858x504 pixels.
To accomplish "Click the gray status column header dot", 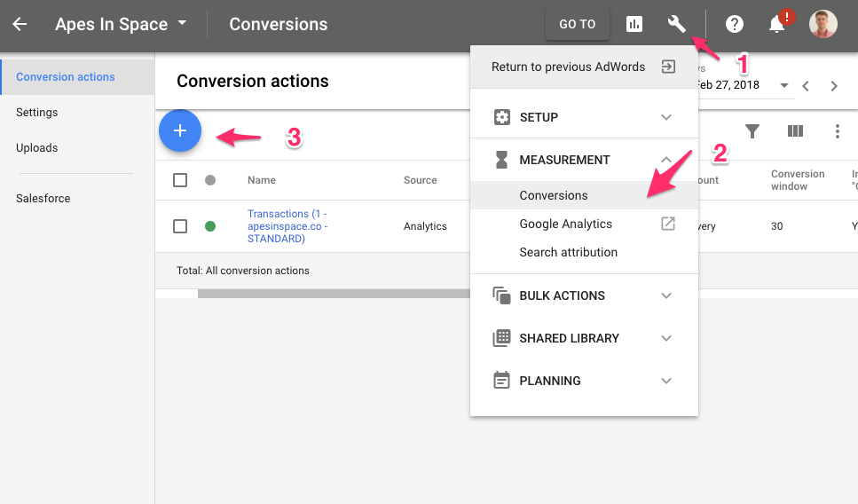I will point(210,180).
